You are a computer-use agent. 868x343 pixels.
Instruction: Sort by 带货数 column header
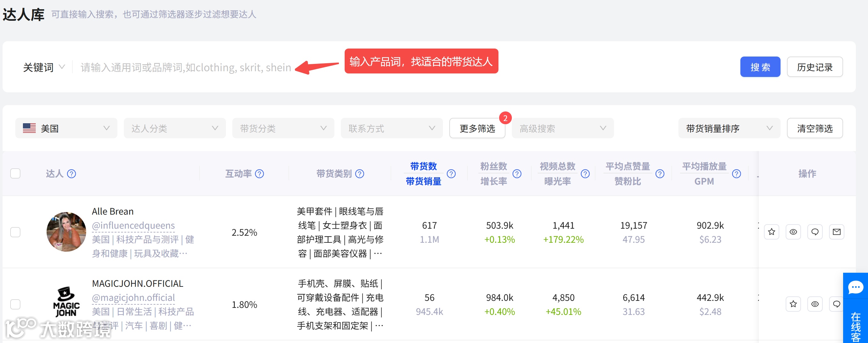(x=423, y=166)
